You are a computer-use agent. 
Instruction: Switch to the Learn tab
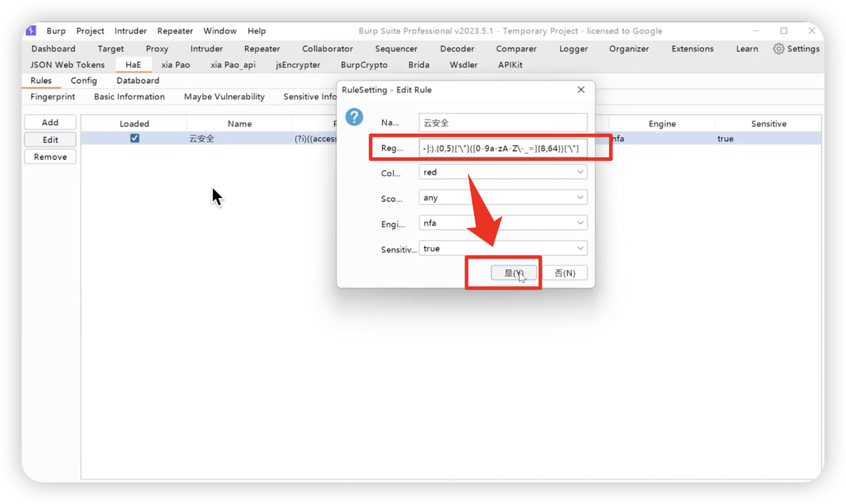(x=747, y=49)
